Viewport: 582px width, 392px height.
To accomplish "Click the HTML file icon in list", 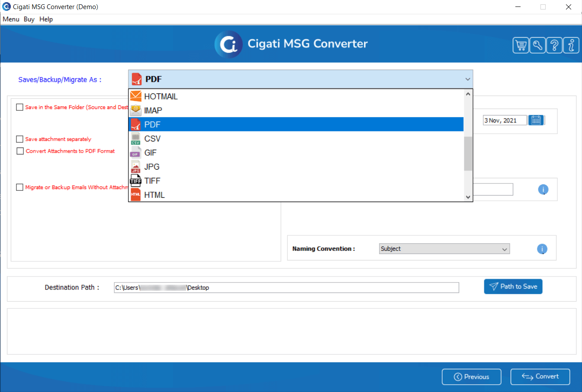I will click(x=136, y=195).
